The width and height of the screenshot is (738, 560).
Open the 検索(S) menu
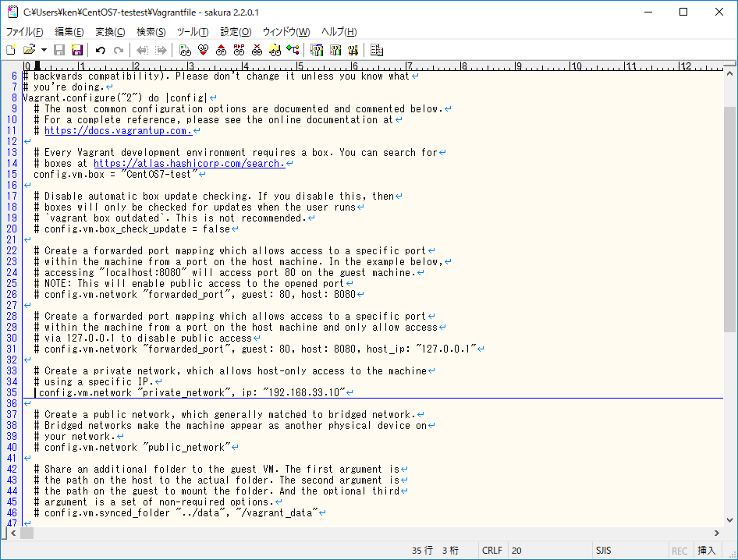151,32
